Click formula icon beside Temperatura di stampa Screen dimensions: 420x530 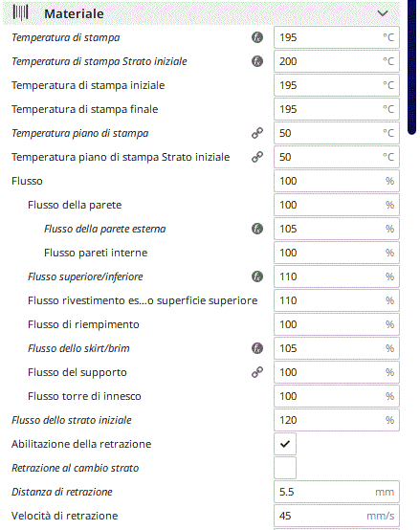tap(257, 37)
